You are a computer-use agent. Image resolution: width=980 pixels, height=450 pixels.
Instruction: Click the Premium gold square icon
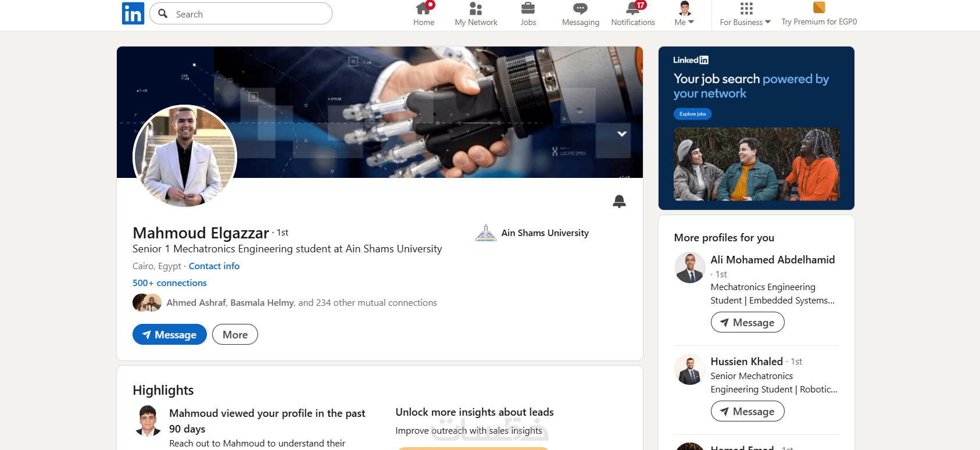(x=819, y=8)
